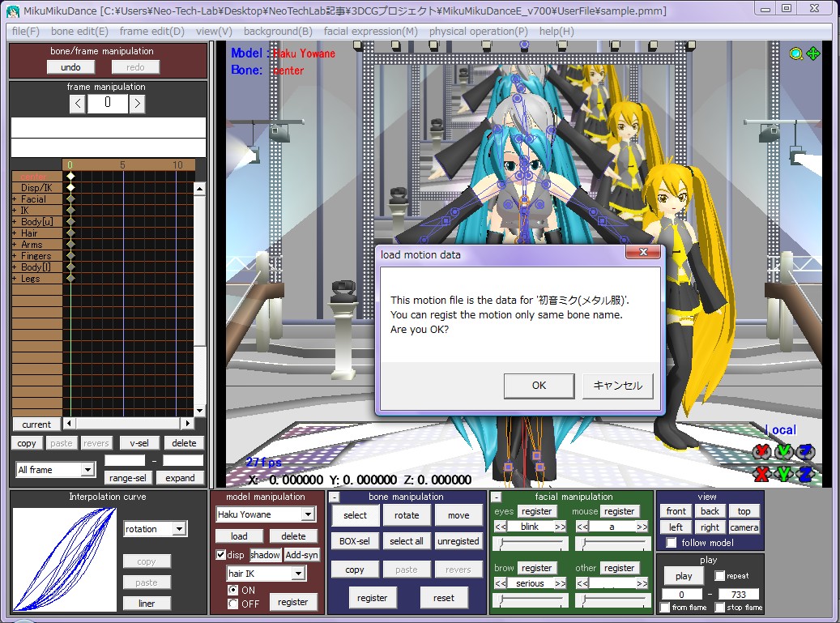
Task: Open the background(B) menu
Action: point(278,31)
